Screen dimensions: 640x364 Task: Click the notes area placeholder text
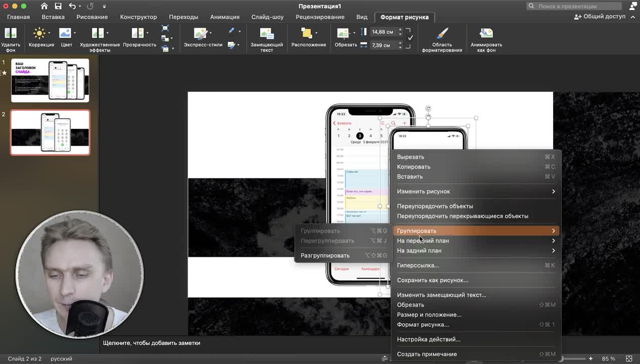(152, 343)
